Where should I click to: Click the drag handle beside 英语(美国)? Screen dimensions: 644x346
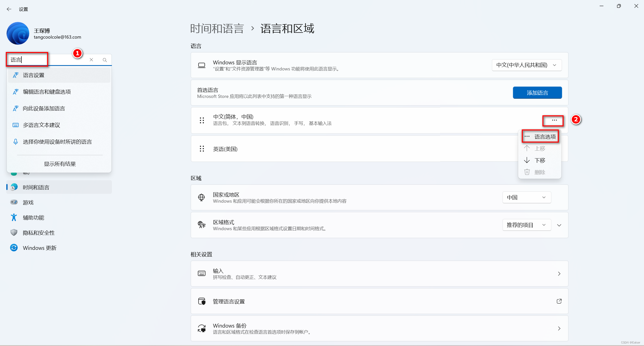point(201,149)
